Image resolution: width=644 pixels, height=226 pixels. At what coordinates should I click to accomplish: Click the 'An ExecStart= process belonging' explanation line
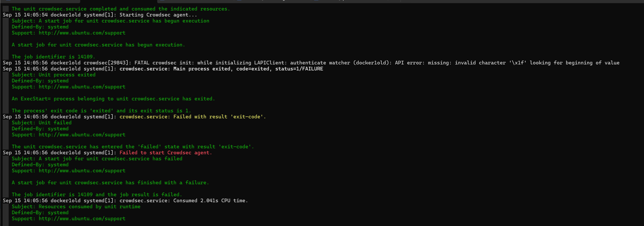113,99
